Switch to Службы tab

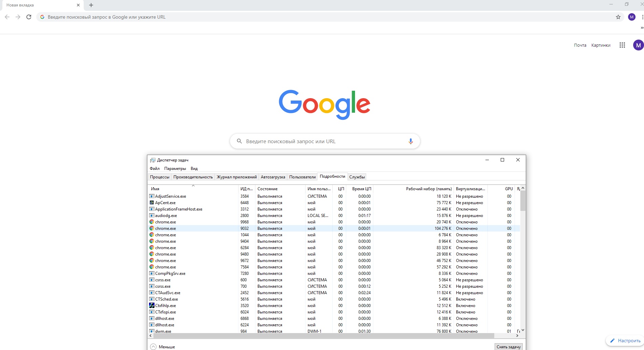(x=357, y=177)
